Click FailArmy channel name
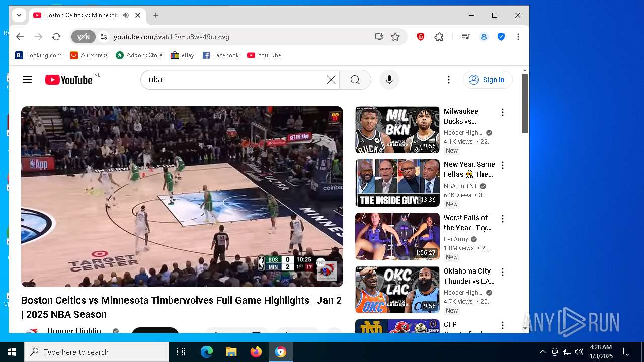 pyautogui.click(x=456, y=239)
